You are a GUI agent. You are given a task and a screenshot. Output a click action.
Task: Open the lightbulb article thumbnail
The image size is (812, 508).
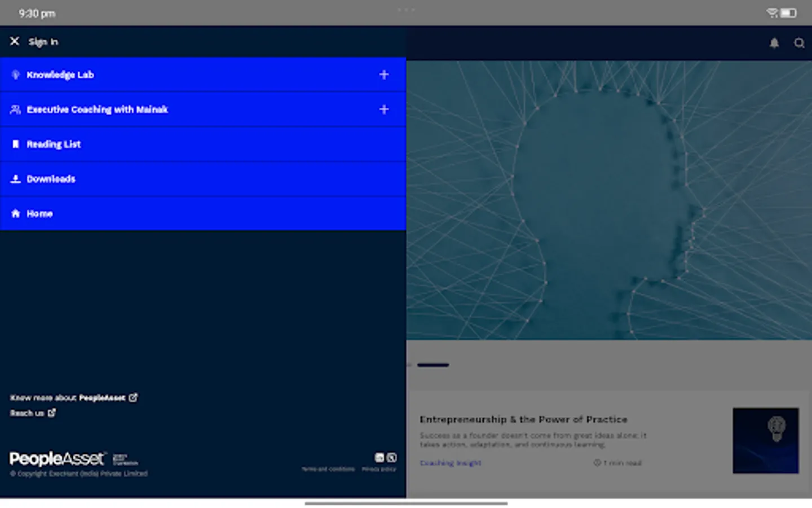pyautogui.click(x=766, y=440)
